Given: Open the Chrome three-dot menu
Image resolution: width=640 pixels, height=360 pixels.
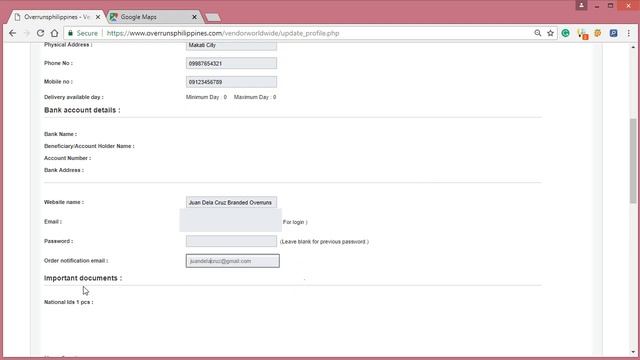Looking at the screenshot, I should click(x=629, y=33).
